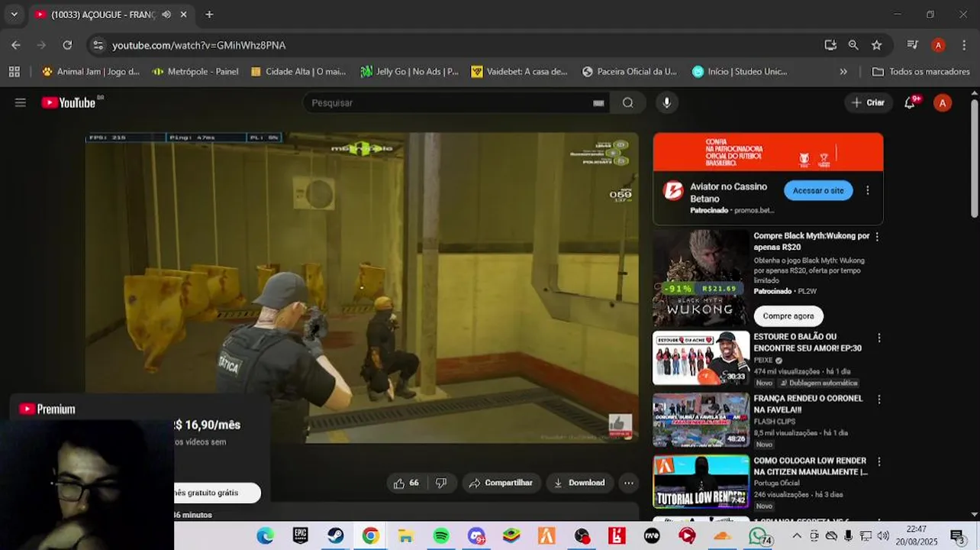Open the Chrome three-dot menu
The height and width of the screenshot is (550, 980).
click(963, 45)
